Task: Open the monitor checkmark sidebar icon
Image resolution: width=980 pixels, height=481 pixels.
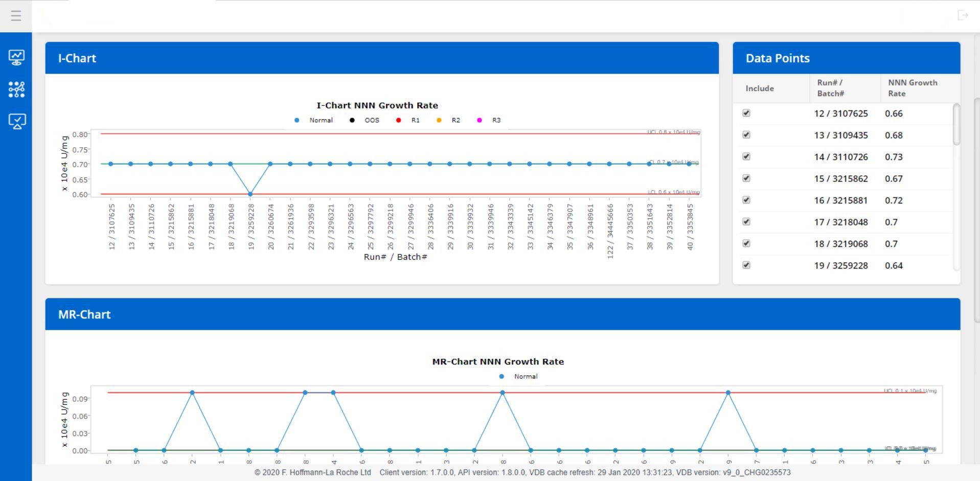Action: coord(16,121)
